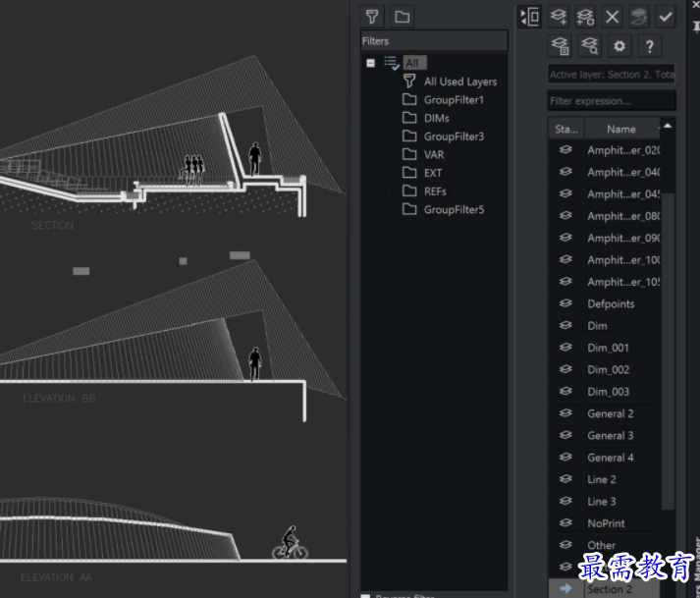Select the Line 3 layer

(602, 502)
